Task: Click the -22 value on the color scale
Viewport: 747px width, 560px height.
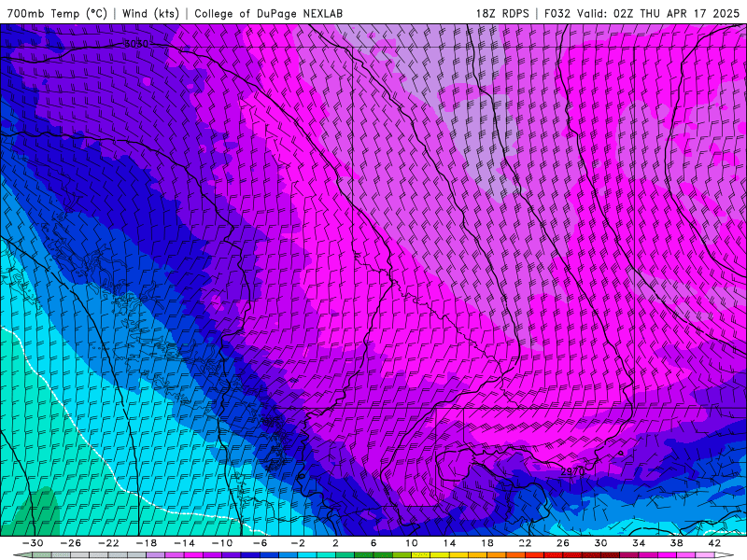Action: click(x=108, y=543)
